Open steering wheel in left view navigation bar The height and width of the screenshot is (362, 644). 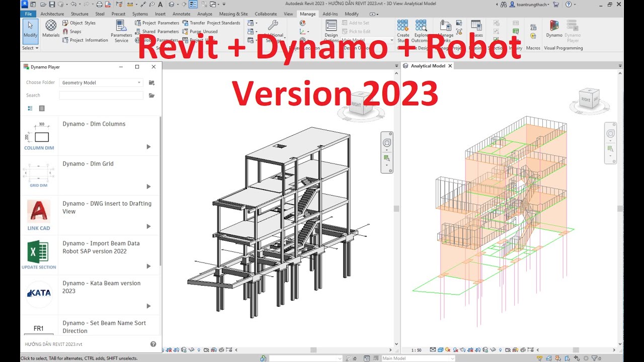386,143
